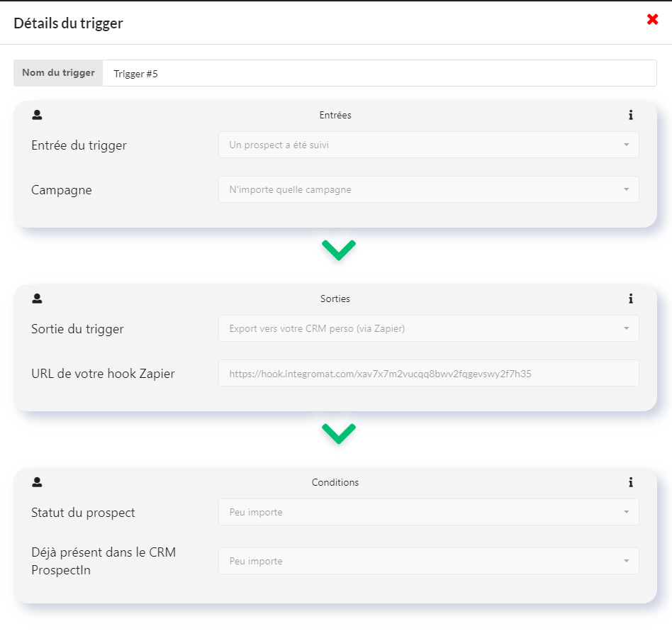Open the info icon of the Conditions panel
Image resolution: width=672 pixels, height=641 pixels.
pos(630,482)
